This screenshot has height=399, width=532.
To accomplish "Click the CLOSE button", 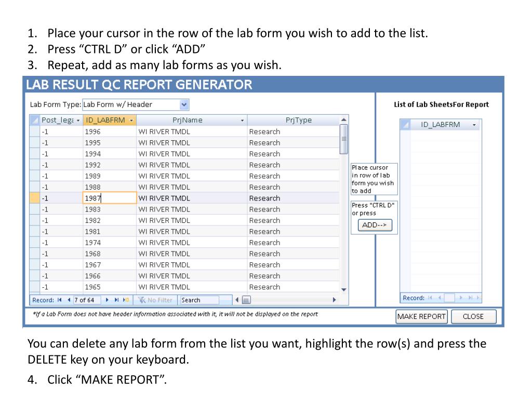I will click(x=474, y=316).
